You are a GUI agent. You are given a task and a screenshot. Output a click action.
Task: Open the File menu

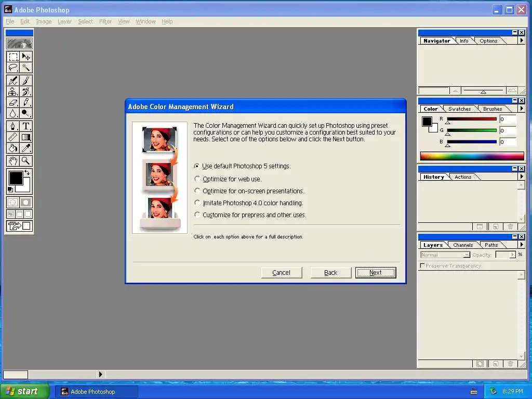[10, 21]
